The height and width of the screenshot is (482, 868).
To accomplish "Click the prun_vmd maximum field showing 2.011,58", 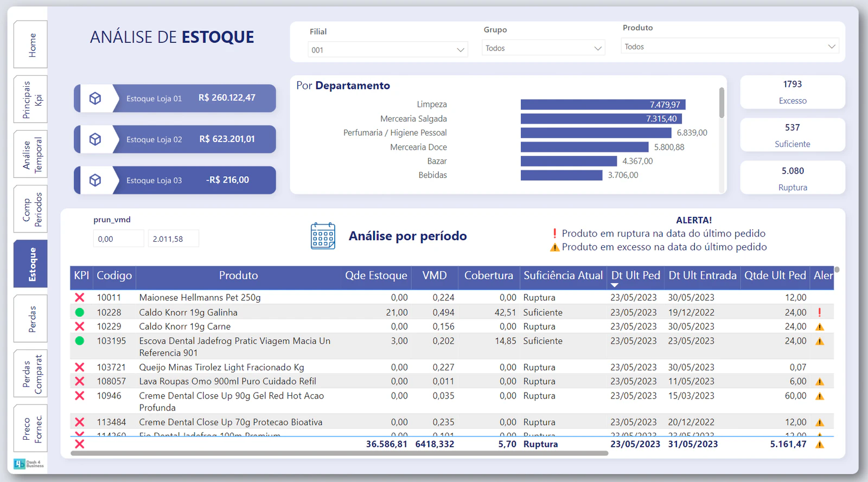I will click(174, 239).
